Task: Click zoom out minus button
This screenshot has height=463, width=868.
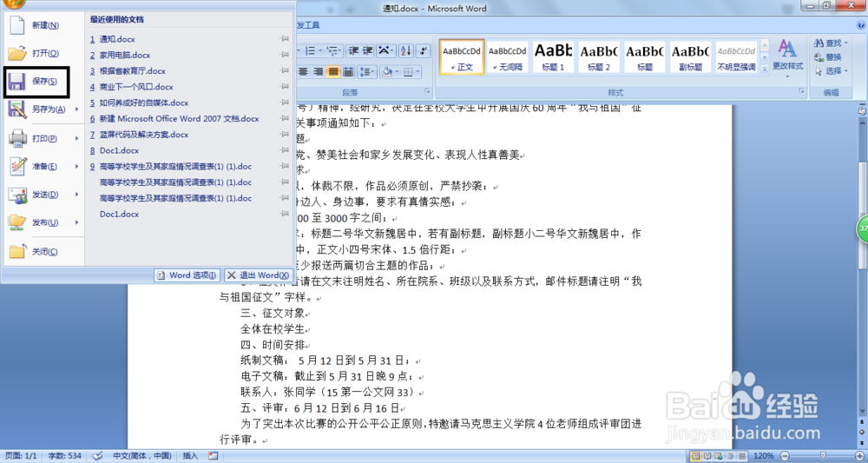Action: point(783,456)
